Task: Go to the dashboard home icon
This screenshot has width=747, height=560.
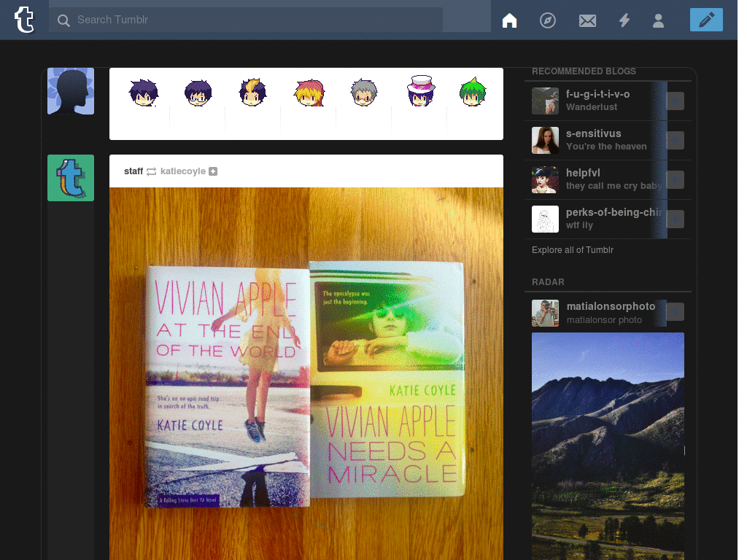Action: pyautogui.click(x=509, y=20)
